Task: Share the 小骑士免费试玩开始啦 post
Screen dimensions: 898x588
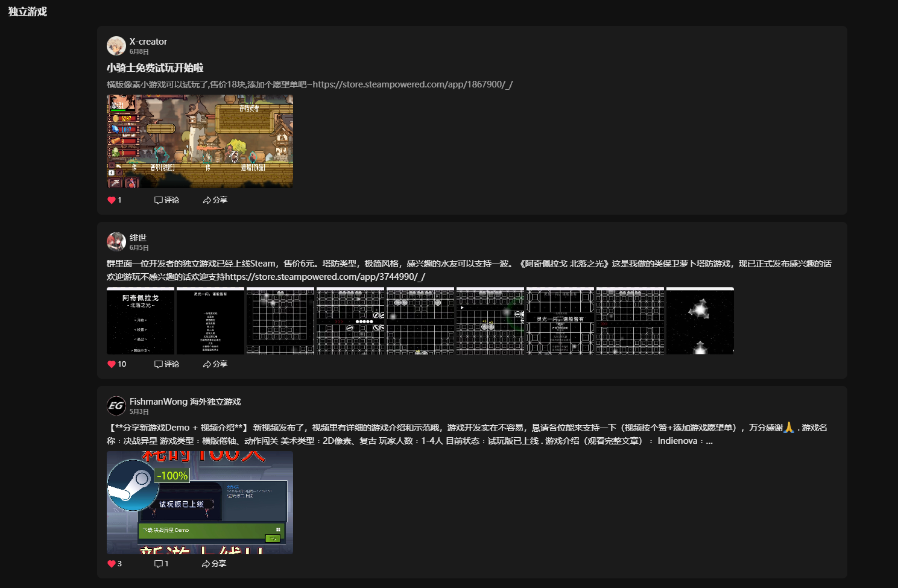Action: click(215, 200)
